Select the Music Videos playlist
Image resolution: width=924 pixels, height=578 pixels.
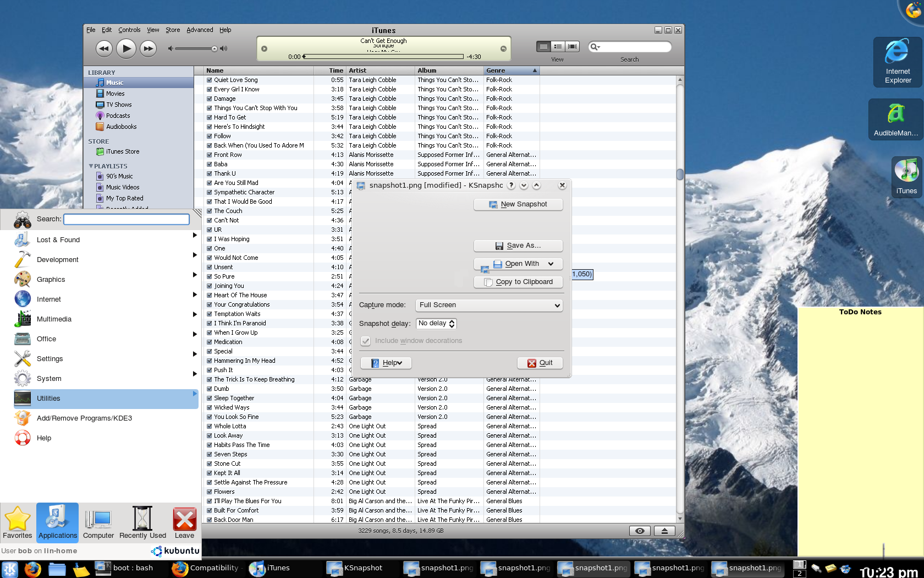[122, 187]
